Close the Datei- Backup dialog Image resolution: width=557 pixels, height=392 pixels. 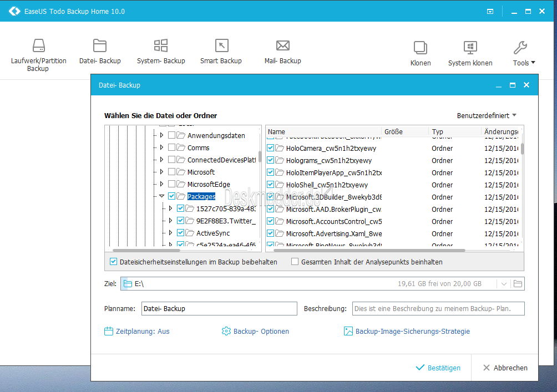(x=526, y=85)
